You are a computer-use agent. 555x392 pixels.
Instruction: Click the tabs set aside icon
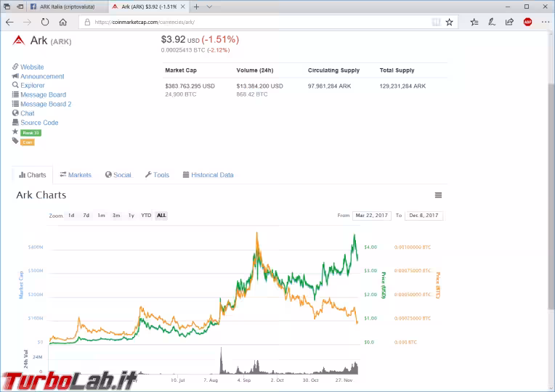pos(7,7)
